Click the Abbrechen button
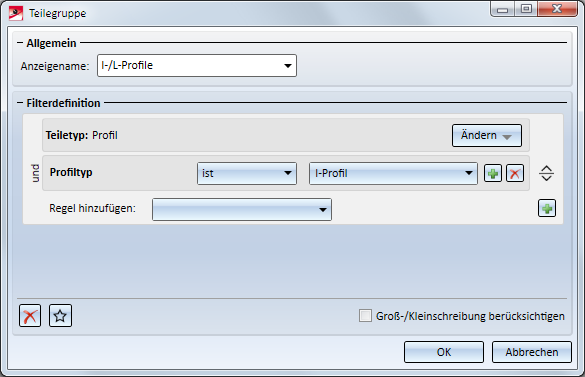Screen dimensions: 585x377 pos(532,352)
